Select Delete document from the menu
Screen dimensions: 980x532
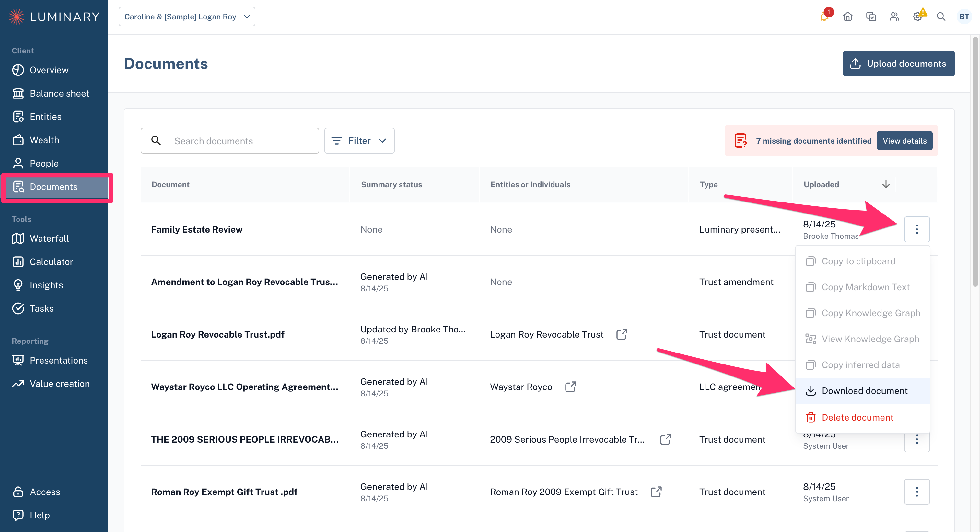862,417
